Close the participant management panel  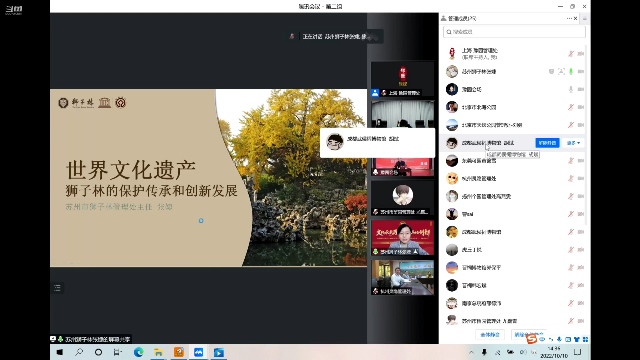pyautogui.click(x=576, y=18)
